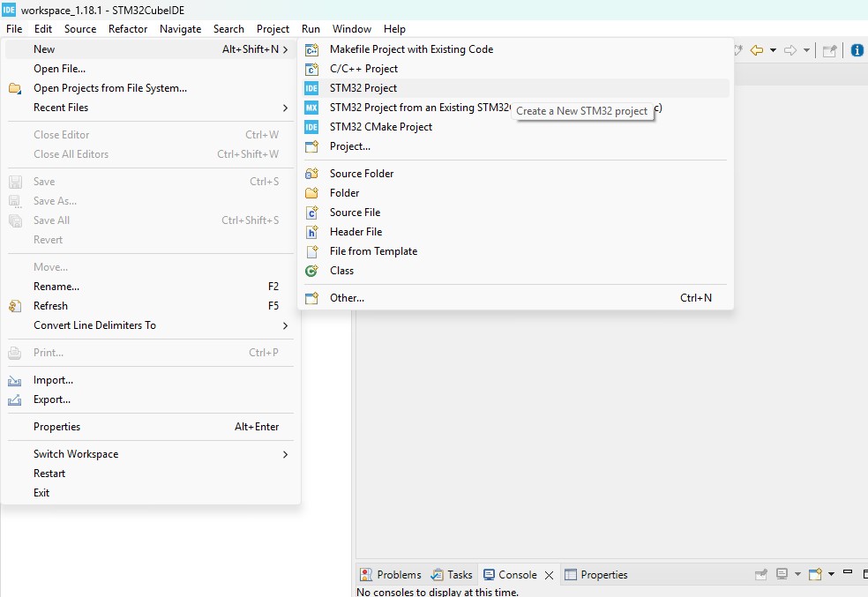Click the Project... wizard icon
This screenshot has height=597, width=868.
point(311,146)
